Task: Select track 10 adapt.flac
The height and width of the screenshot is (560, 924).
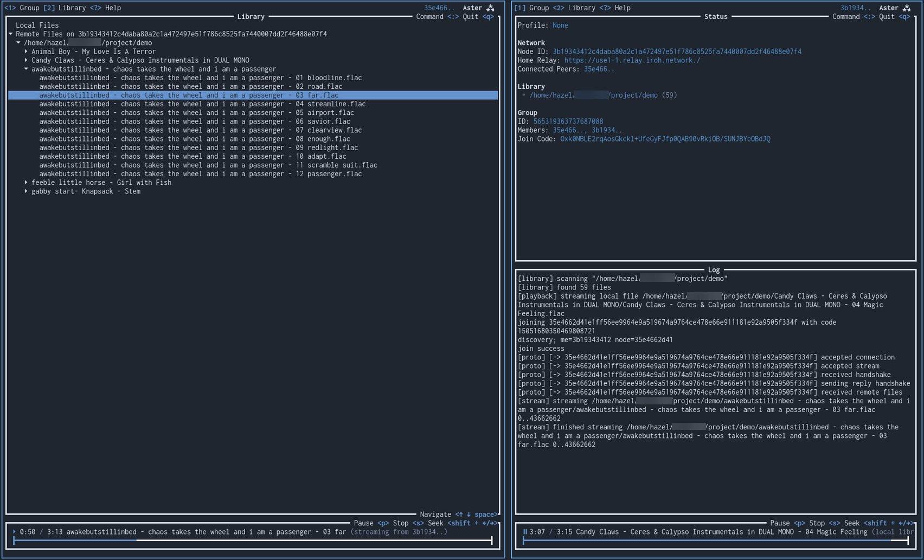Action: [193, 156]
